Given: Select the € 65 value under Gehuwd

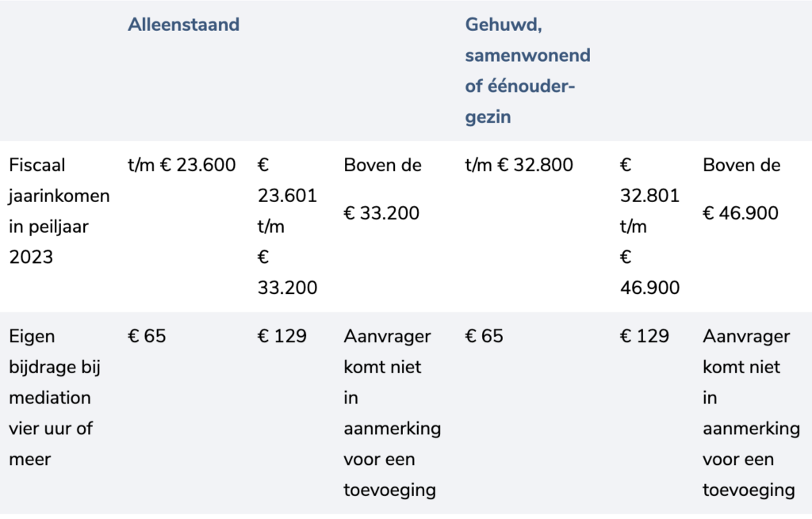Looking at the screenshot, I should click(x=484, y=336).
